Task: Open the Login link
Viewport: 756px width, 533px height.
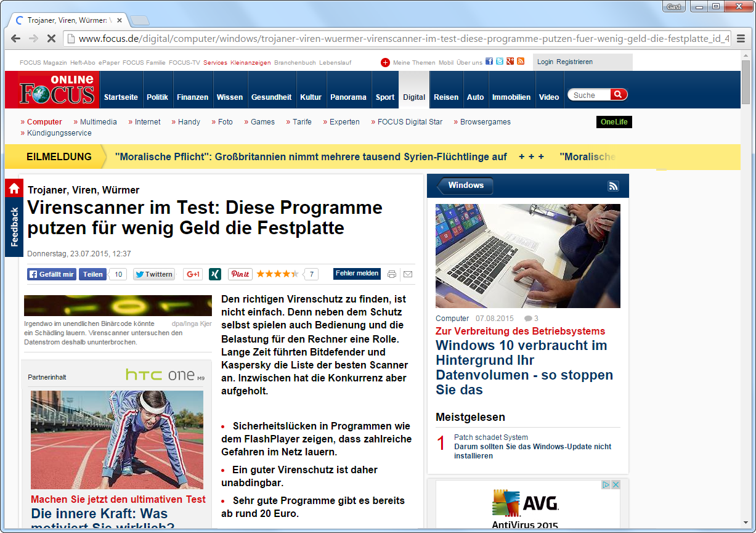Action: (x=545, y=62)
